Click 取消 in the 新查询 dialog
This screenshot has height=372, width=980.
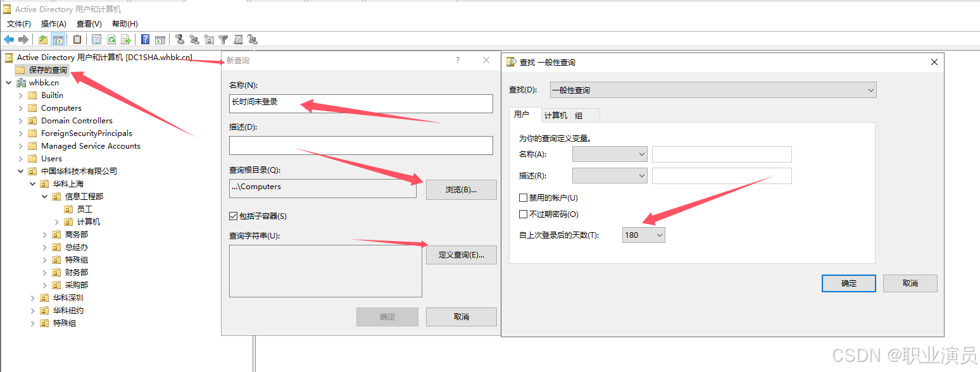coord(462,317)
